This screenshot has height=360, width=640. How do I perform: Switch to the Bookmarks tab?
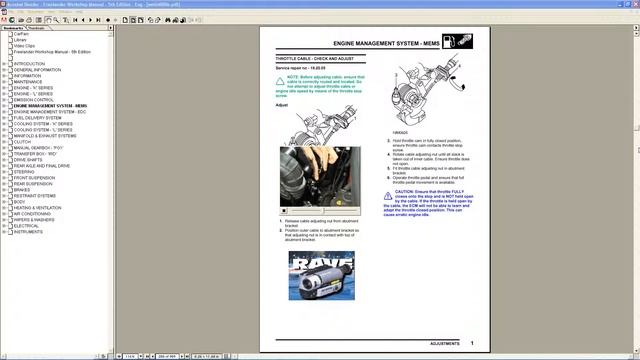click(13, 28)
